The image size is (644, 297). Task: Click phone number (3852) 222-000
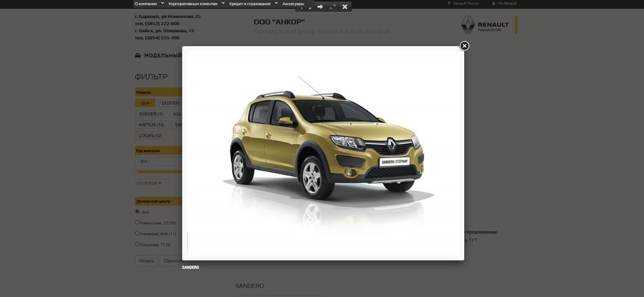click(x=162, y=23)
